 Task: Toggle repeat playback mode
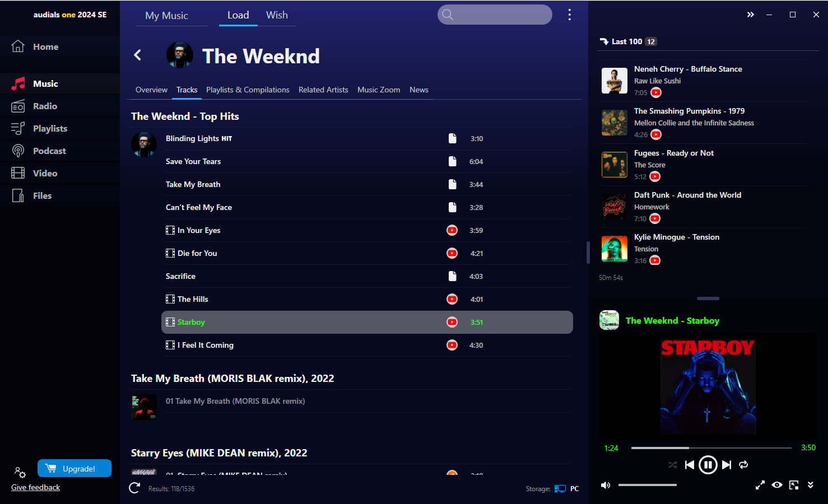tap(743, 465)
